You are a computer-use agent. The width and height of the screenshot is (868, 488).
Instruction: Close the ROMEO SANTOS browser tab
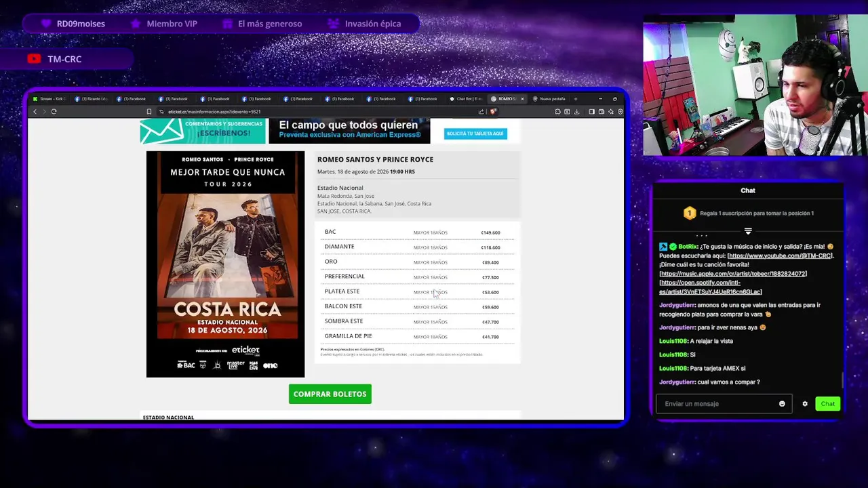click(522, 99)
